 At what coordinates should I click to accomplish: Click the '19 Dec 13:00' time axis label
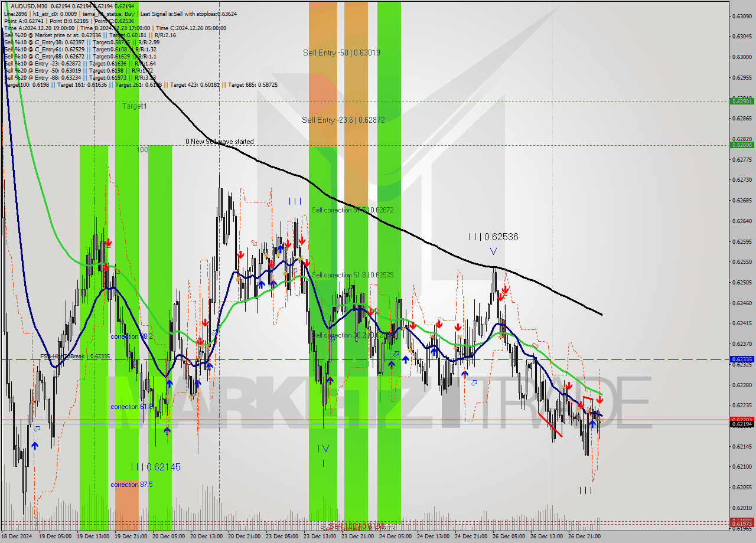(93, 536)
